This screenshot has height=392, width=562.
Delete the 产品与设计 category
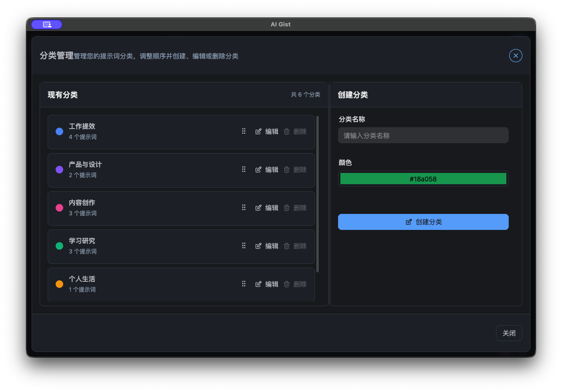(x=295, y=170)
